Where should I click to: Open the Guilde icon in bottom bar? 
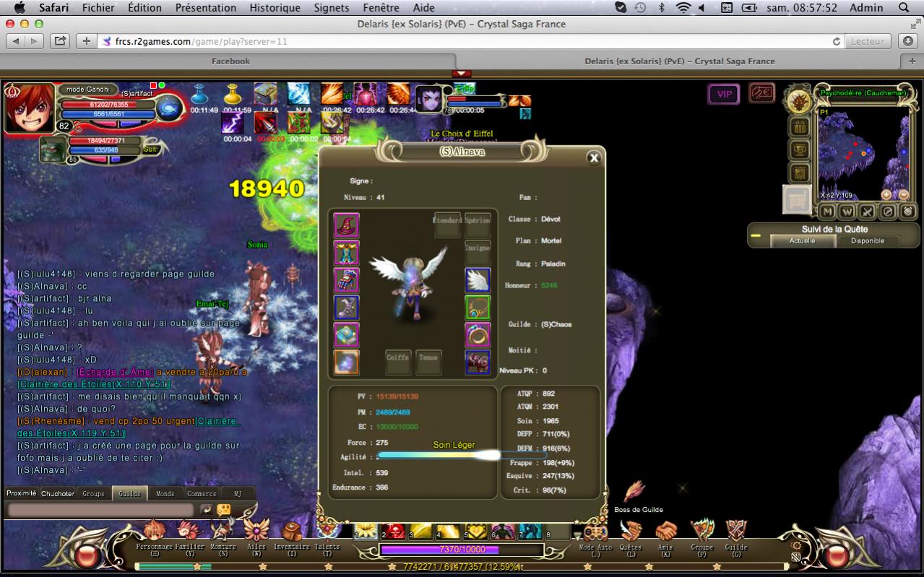tap(735, 533)
